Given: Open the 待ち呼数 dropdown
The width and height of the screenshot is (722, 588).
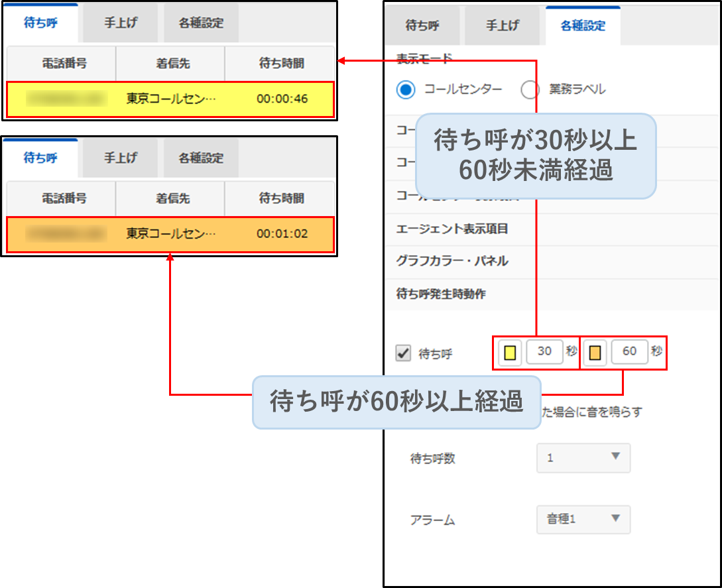Looking at the screenshot, I should (x=583, y=457).
